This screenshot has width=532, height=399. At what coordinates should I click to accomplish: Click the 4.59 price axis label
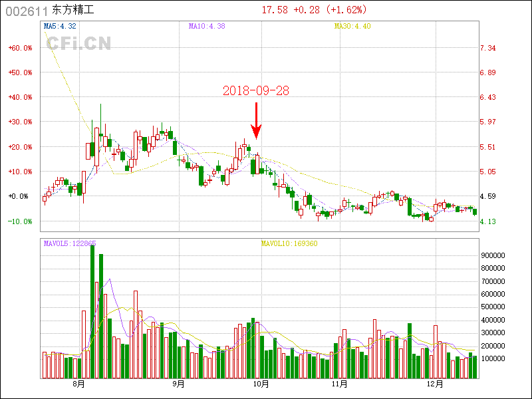point(488,196)
